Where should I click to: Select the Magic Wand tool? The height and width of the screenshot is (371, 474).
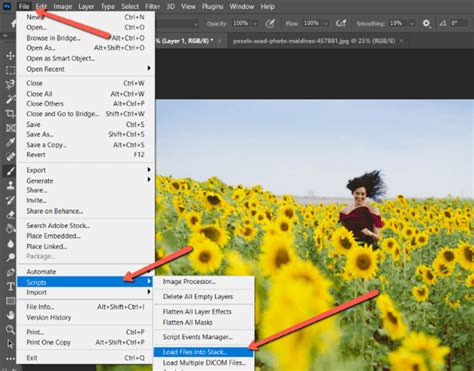click(x=10, y=99)
